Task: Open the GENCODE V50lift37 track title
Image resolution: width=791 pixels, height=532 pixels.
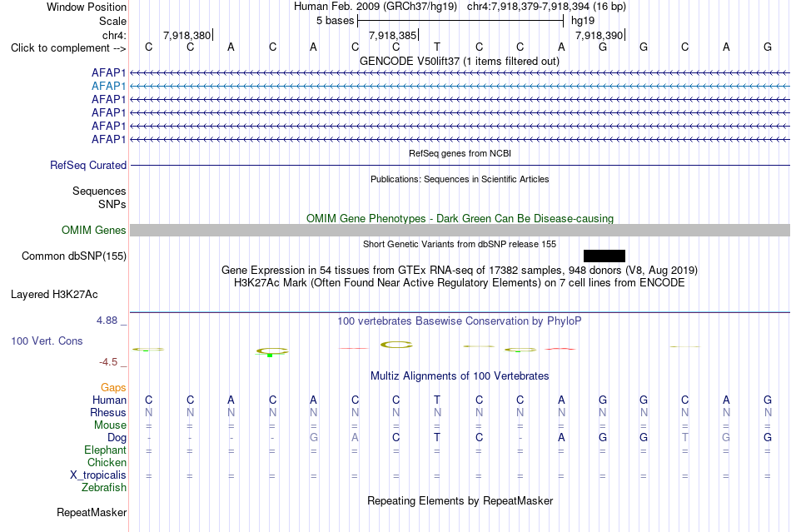Action: pyautogui.click(x=459, y=61)
